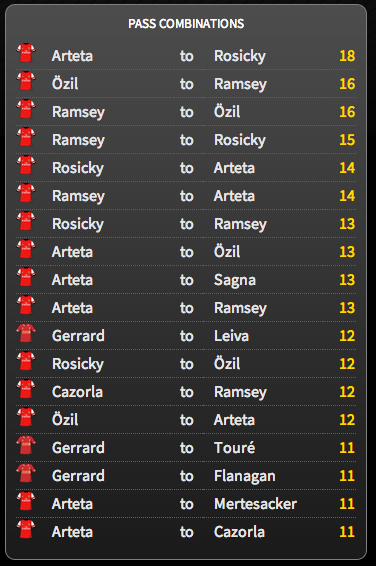Click passer name Cazorla
Viewport: 376px width, 566px height.
point(77,392)
